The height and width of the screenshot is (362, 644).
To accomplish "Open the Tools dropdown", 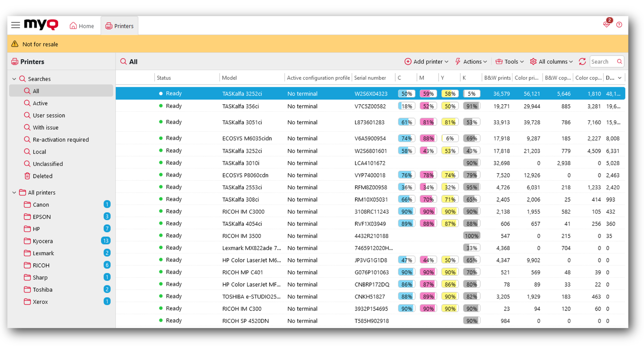I will coord(509,62).
